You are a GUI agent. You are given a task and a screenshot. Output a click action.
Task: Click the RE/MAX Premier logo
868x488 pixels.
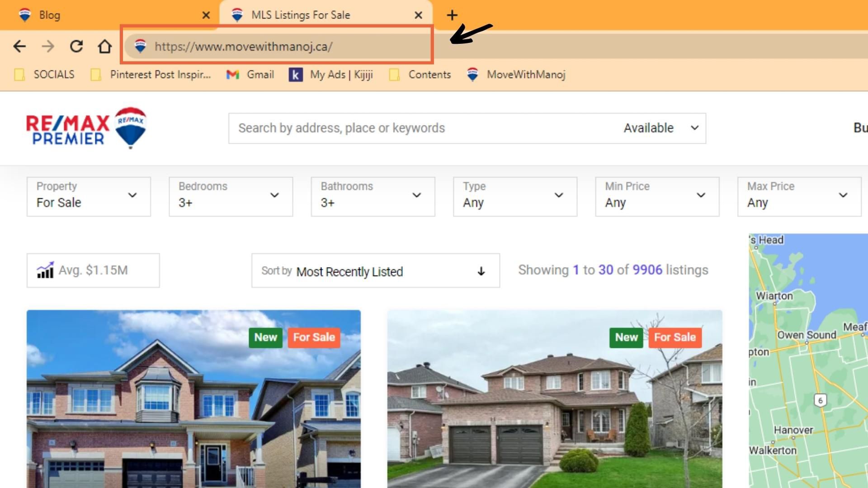point(86,128)
